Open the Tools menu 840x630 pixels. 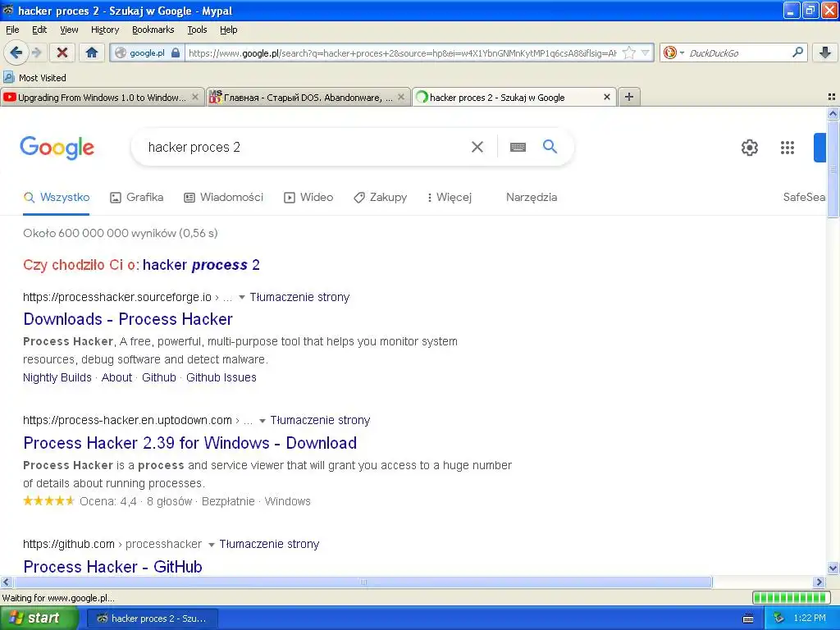pyautogui.click(x=197, y=30)
